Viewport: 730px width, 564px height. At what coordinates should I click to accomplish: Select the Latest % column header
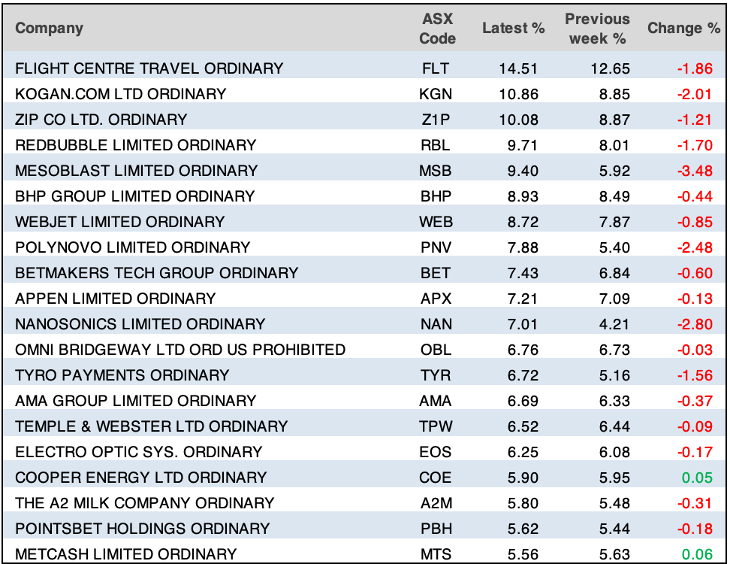click(x=513, y=28)
